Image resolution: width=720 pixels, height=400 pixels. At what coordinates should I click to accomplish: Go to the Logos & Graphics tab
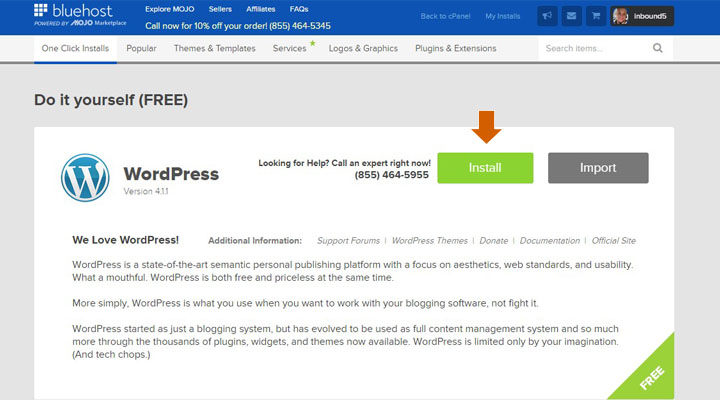(x=363, y=48)
